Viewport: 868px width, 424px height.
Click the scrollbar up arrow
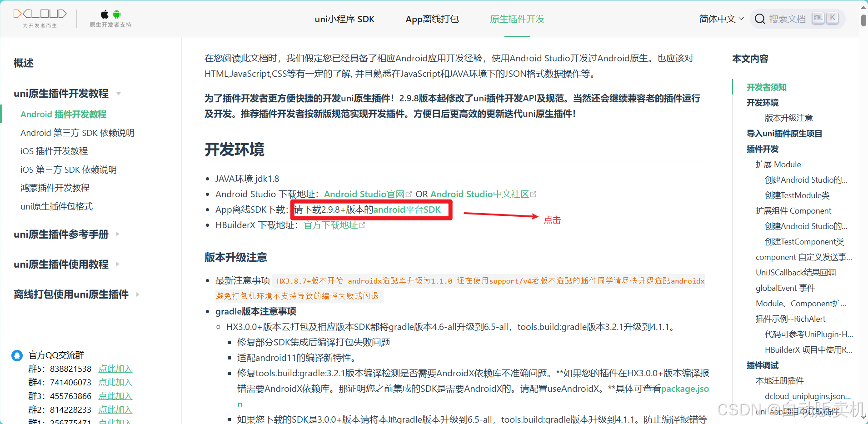[863, 7]
